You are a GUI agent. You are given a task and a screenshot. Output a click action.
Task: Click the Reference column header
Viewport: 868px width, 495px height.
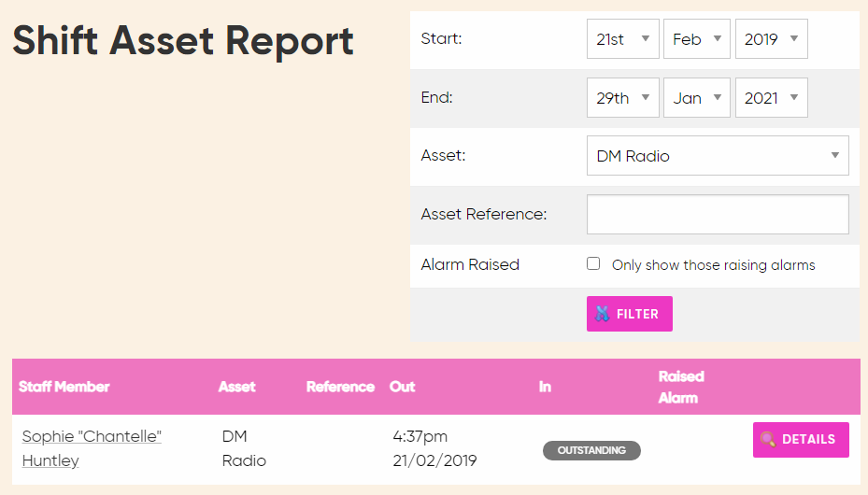coord(340,387)
